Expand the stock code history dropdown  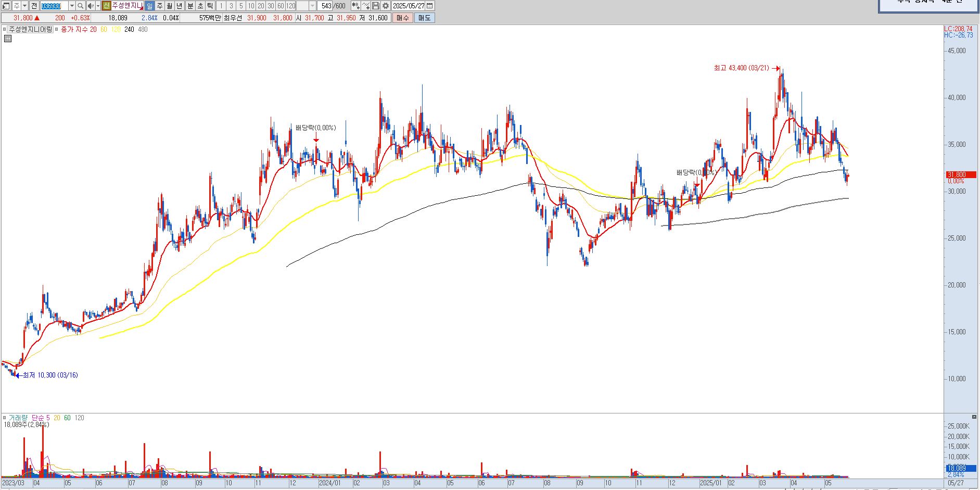[x=72, y=6]
